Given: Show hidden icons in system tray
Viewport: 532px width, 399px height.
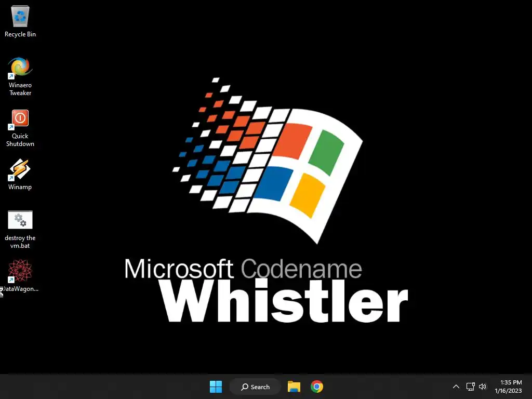Looking at the screenshot, I should click(456, 387).
